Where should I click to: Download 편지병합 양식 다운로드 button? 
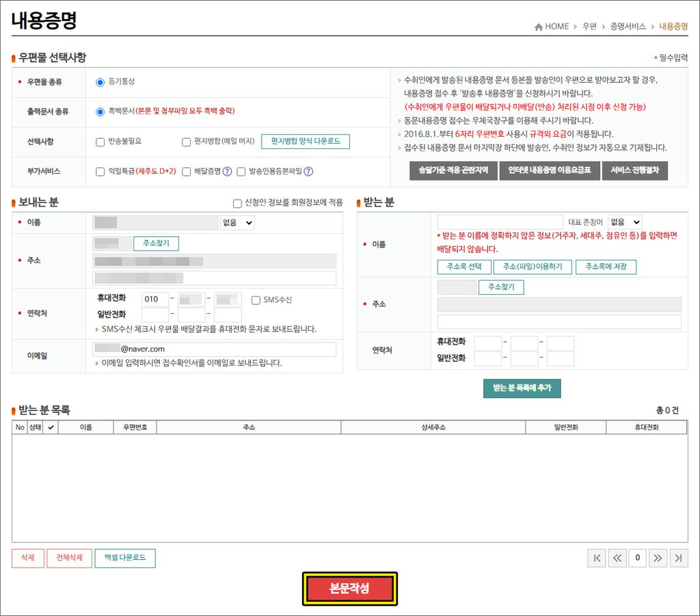tap(306, 142)
